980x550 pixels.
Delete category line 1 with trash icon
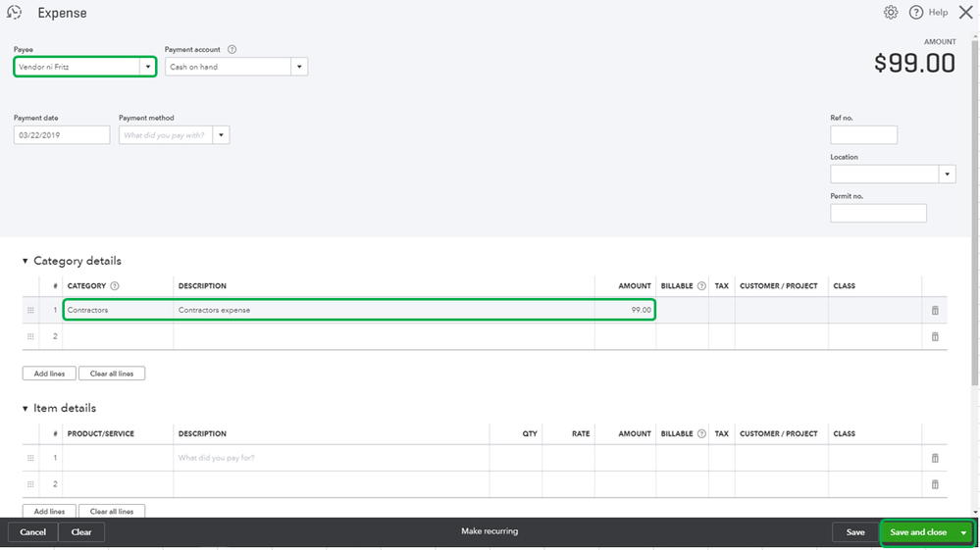click(935, 311)
